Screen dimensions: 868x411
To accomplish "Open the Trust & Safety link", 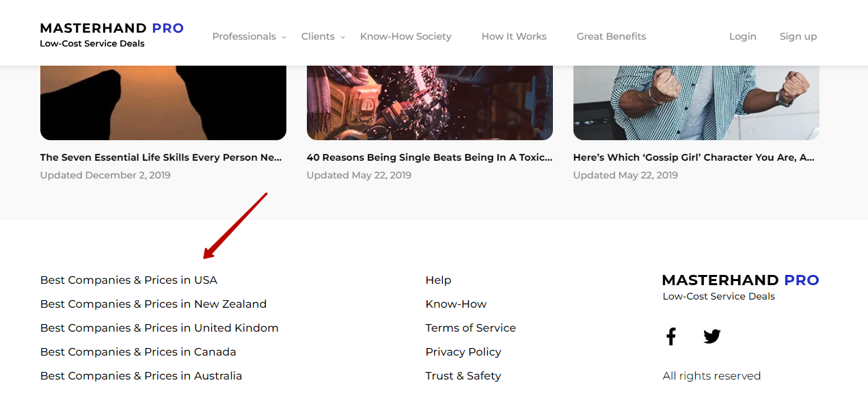I will (463, 376).
